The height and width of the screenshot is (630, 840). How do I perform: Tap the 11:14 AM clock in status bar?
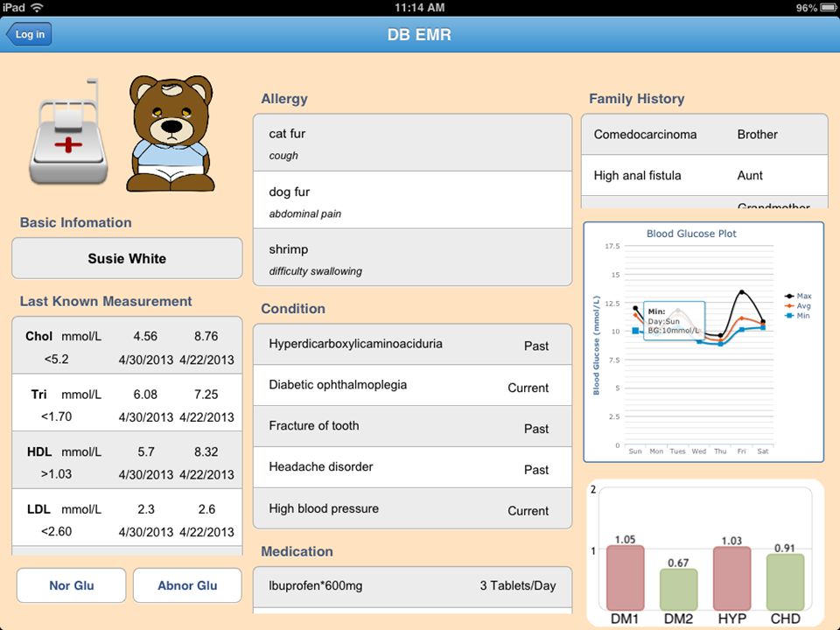click(x=419, y=8)
